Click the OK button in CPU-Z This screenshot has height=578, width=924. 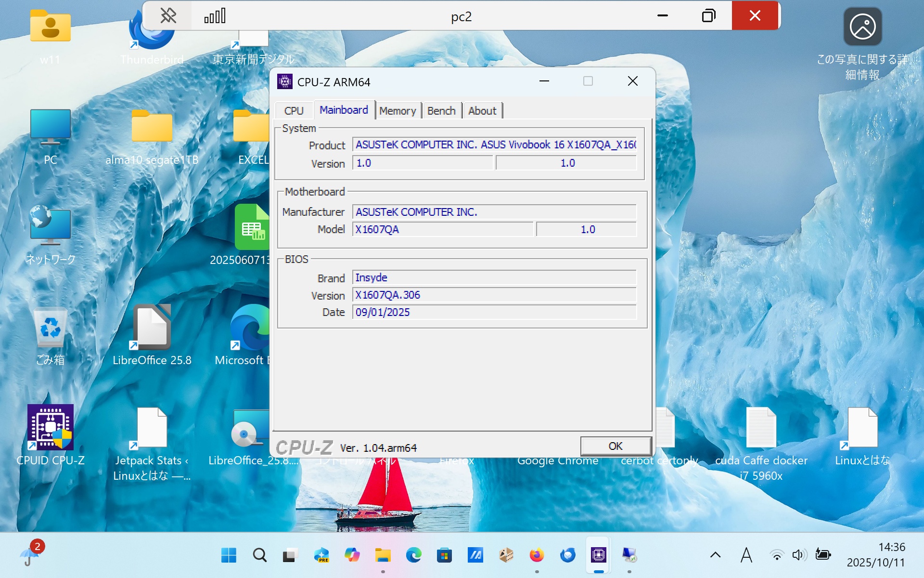click(615, 446)
